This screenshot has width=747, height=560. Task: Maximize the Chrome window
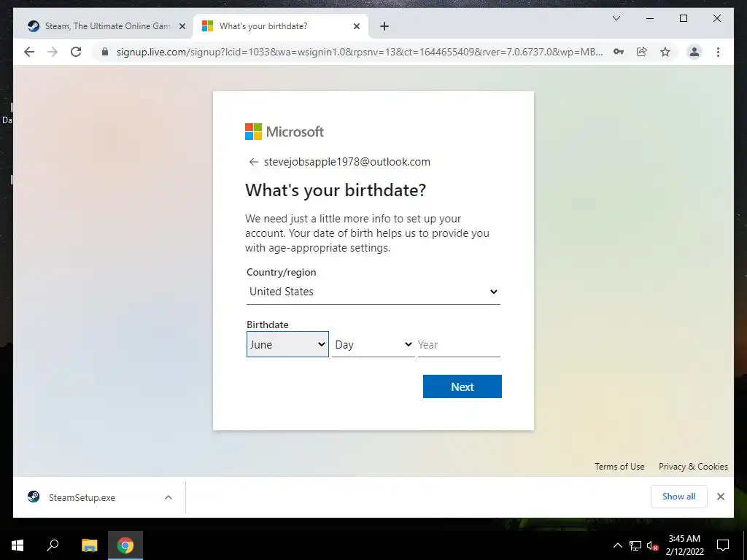pos(683,18)
